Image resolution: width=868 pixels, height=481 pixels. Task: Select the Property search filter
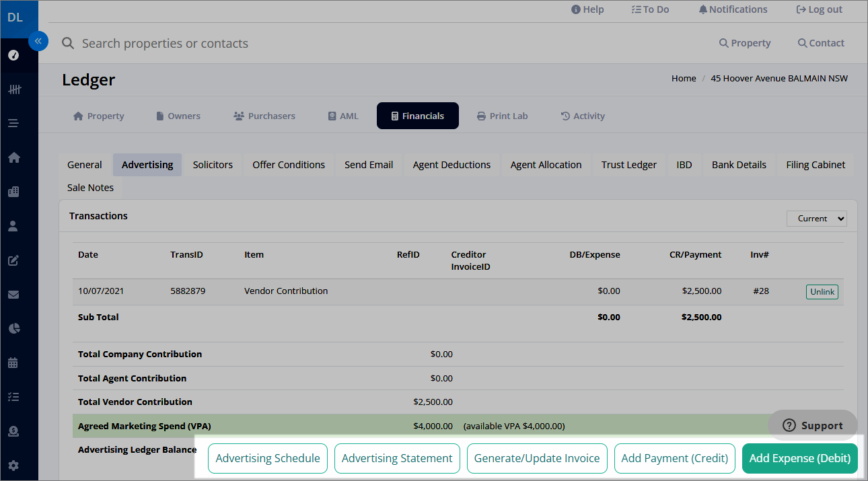click(x=745, y=43)
